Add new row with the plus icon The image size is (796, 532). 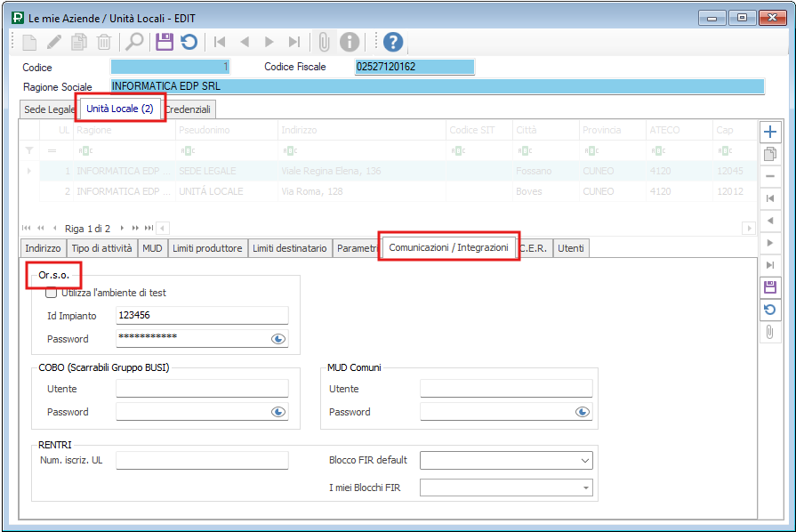770,132
